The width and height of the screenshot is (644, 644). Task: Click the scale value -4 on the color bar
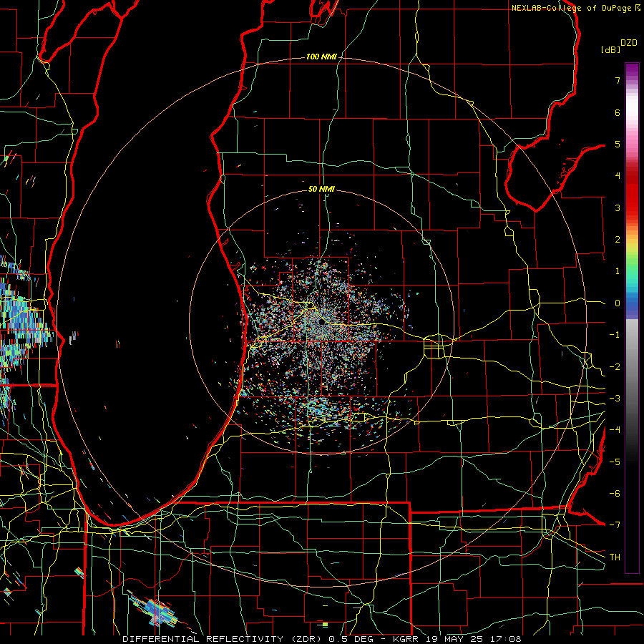tap(615, 430)
